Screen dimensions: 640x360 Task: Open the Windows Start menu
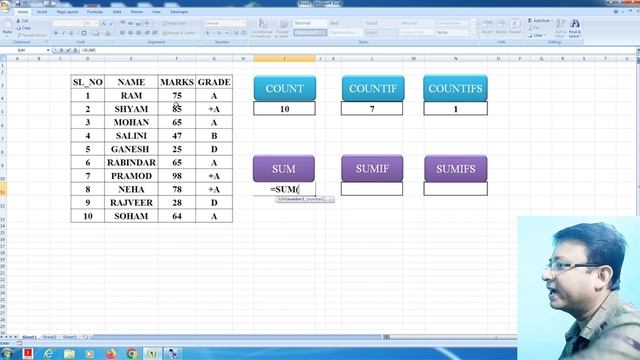(x=7, y=353)
